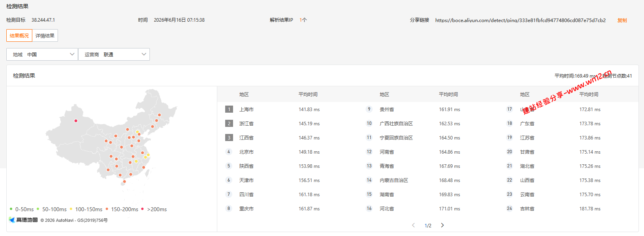Select the 湖南省 row
Image resolution: width=644 pixels, height=236 pixels.
[x=427, y=194]
